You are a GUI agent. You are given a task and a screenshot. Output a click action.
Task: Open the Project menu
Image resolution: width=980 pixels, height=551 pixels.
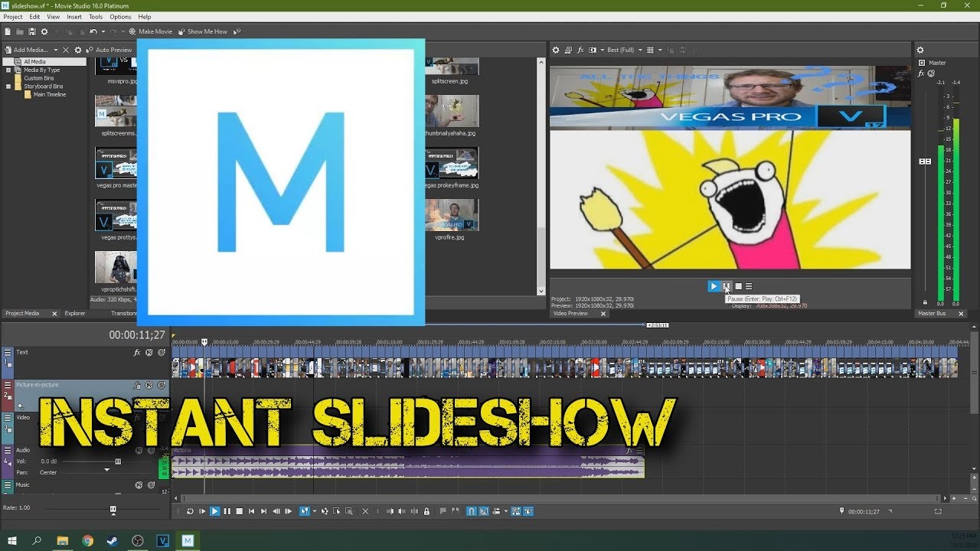coord(13,17)
